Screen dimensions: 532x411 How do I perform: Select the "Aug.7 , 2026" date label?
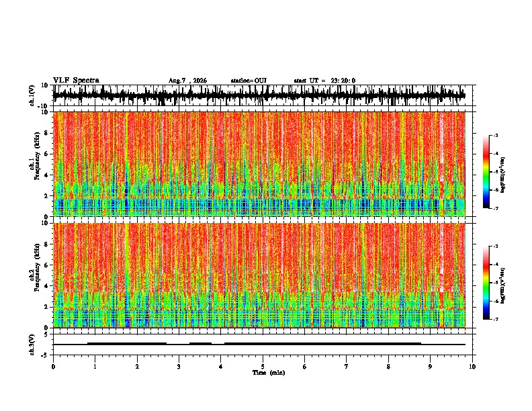(x=187, y=81)
